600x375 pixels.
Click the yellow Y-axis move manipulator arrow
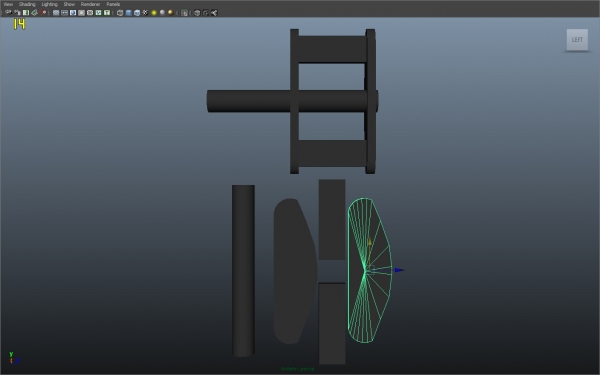(370, 242)
